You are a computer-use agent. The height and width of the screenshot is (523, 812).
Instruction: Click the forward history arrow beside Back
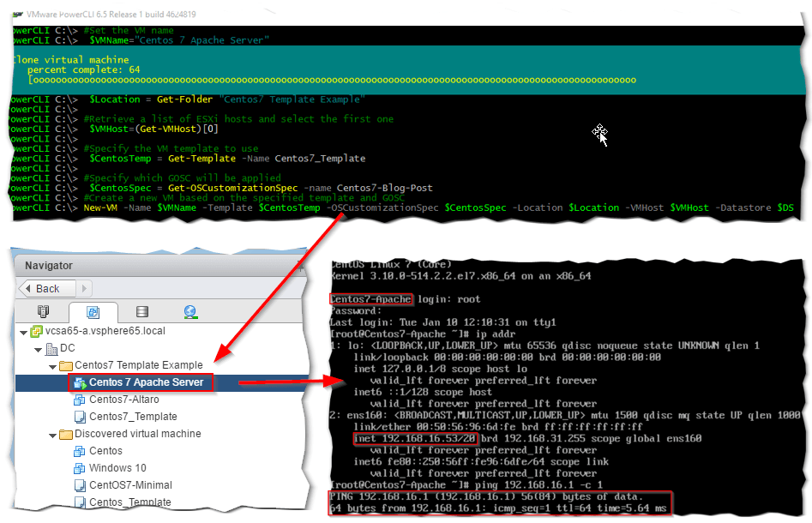pyautogui.click(x=84, y=288)
